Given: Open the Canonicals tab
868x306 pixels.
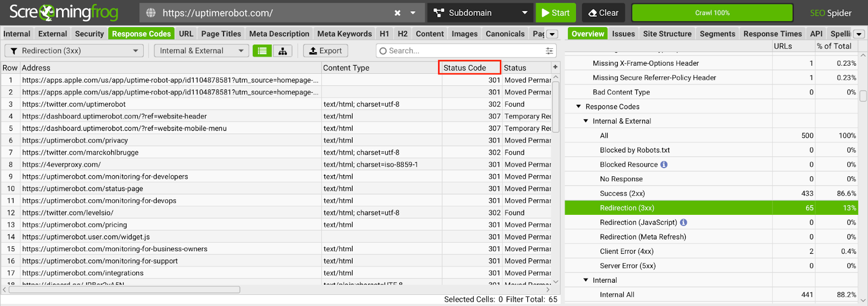Looking at the screenshot, I should point(505,34).
